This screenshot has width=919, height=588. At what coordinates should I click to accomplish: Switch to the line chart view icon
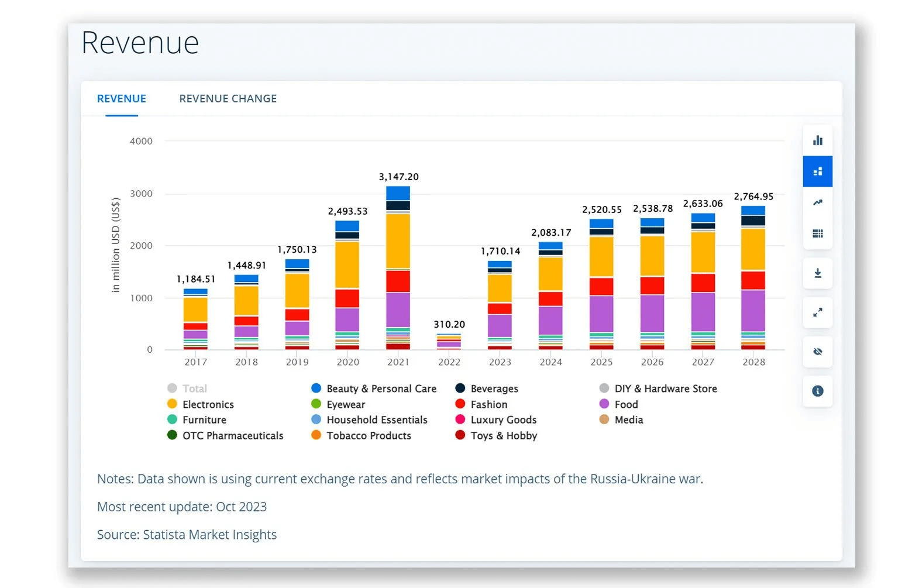[x=817, y=202]
